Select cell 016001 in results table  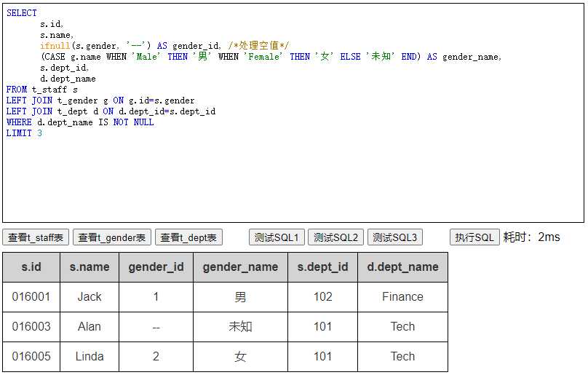point(31,297)
